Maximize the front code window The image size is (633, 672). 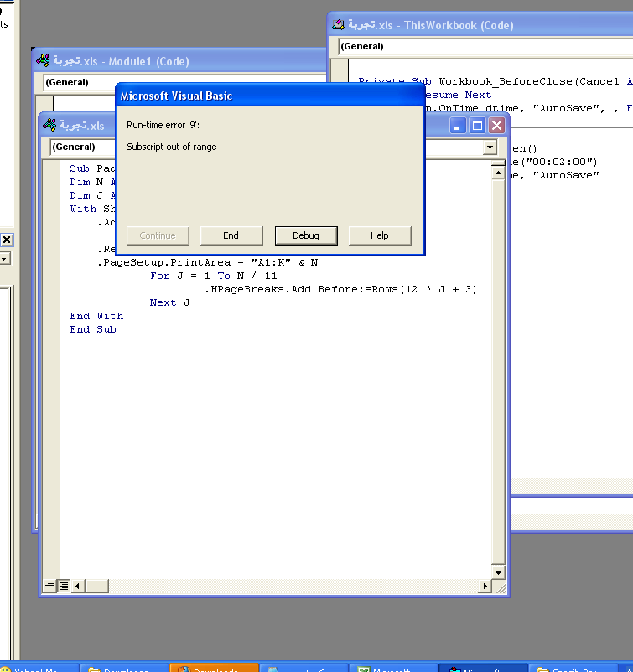click(477, 126)
